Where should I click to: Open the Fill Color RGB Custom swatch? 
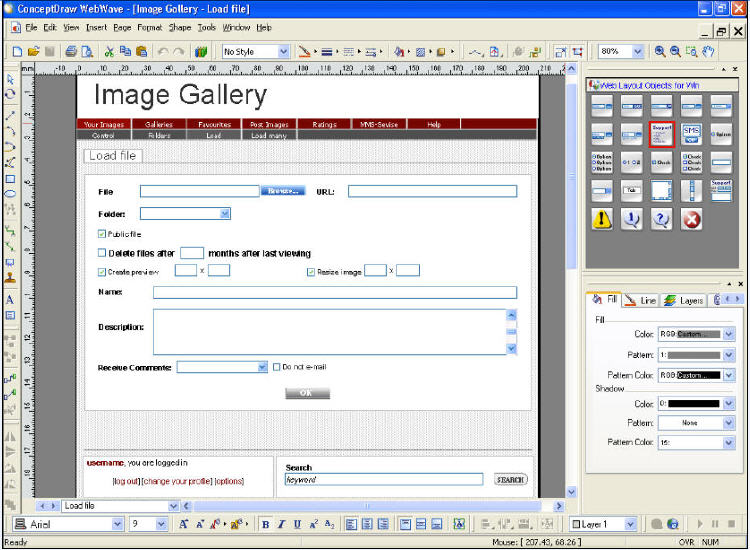pos(696,334)
